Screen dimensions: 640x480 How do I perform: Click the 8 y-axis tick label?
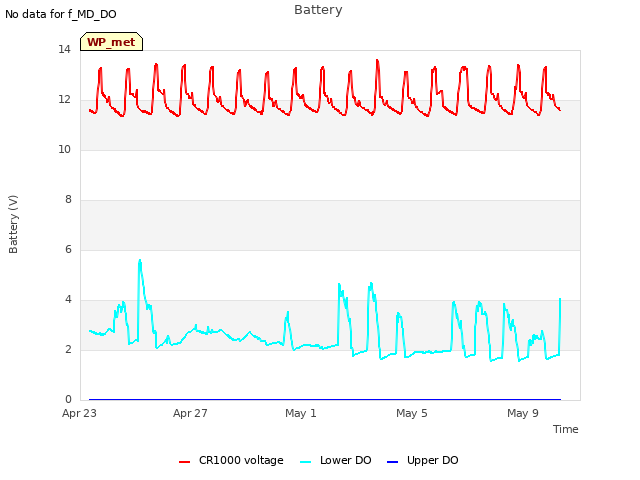(x=68, y=200)
